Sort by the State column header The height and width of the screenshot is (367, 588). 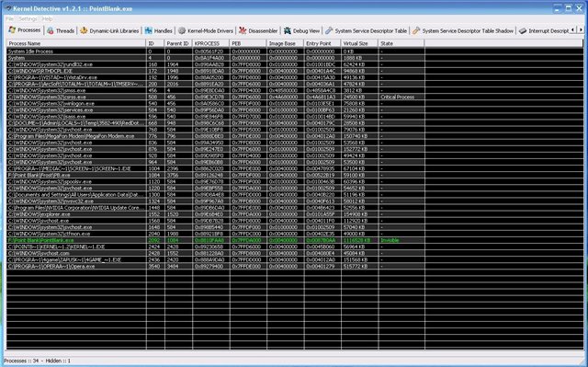pos(401,43)
